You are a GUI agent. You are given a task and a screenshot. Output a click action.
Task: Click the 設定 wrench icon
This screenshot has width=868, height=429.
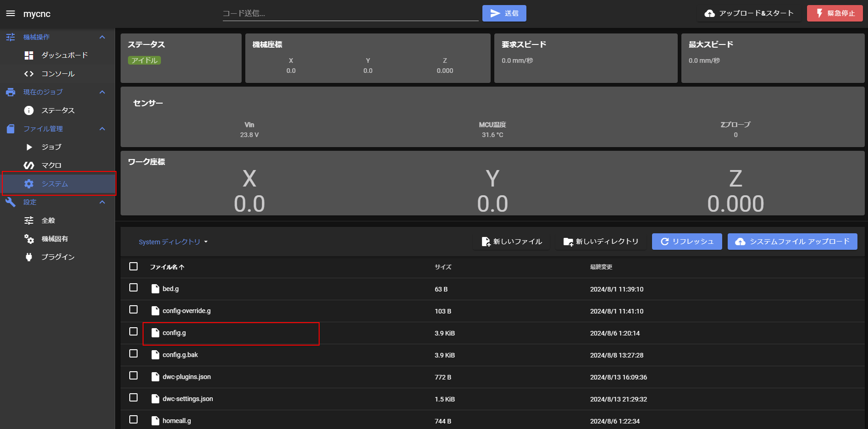click(x=11, y=202)
